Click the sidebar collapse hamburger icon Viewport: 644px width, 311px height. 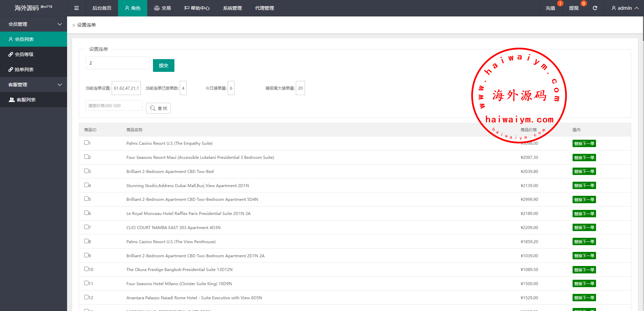[x=76, y=8]
